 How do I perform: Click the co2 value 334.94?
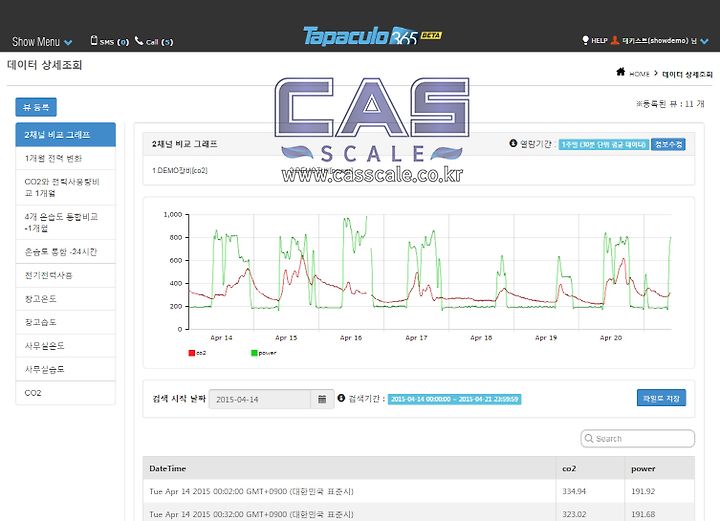coord(574,491)
